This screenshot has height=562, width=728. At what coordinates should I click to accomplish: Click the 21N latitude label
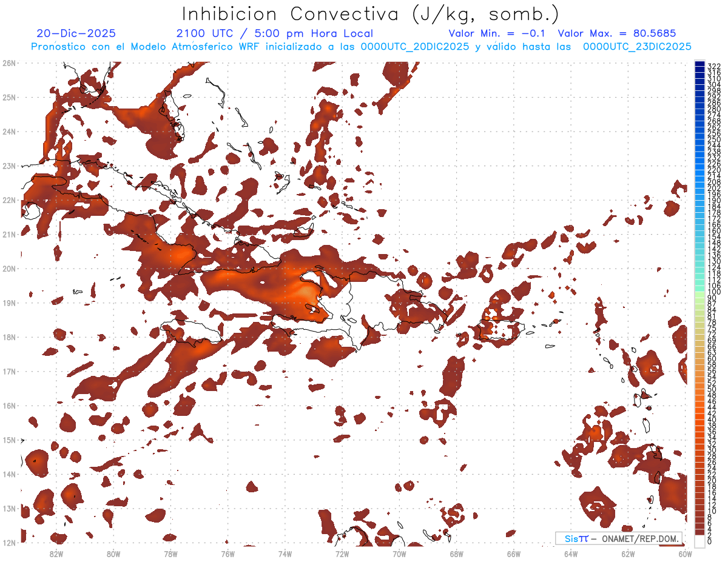click(9, 234)
